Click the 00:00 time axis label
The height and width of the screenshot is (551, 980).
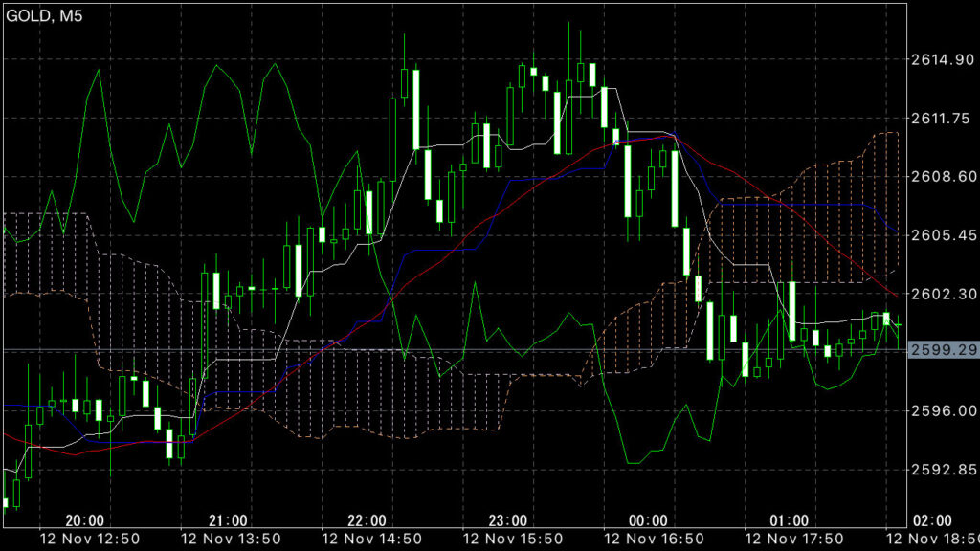(649, 520)
